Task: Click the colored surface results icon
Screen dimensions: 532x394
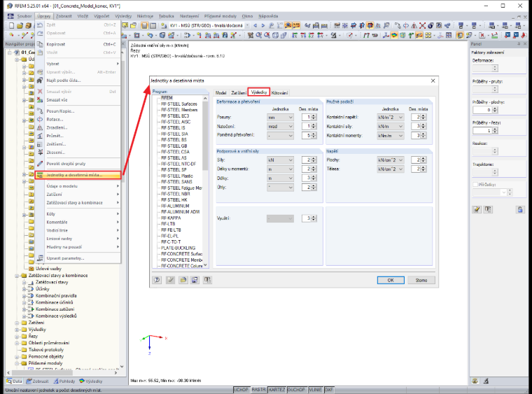Action: pos(394,35)
